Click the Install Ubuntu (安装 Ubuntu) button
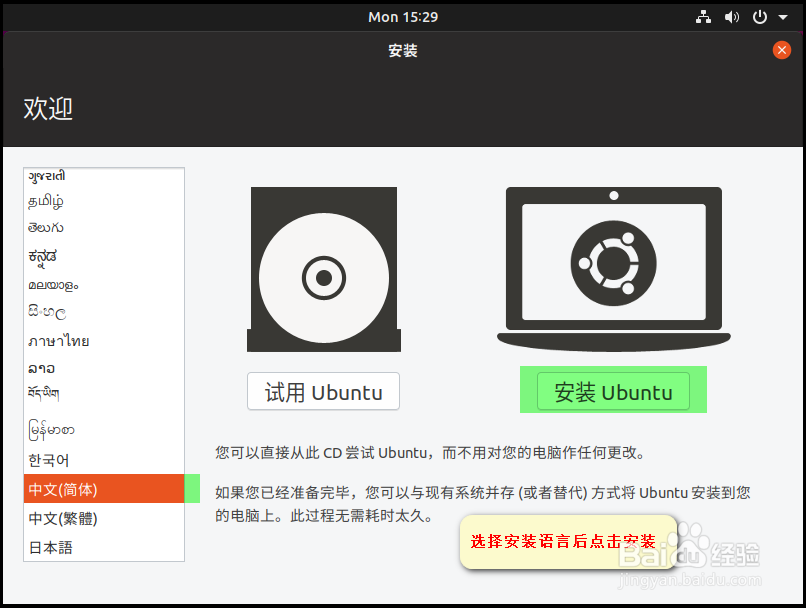806x608 pixels. pos(613,392)
